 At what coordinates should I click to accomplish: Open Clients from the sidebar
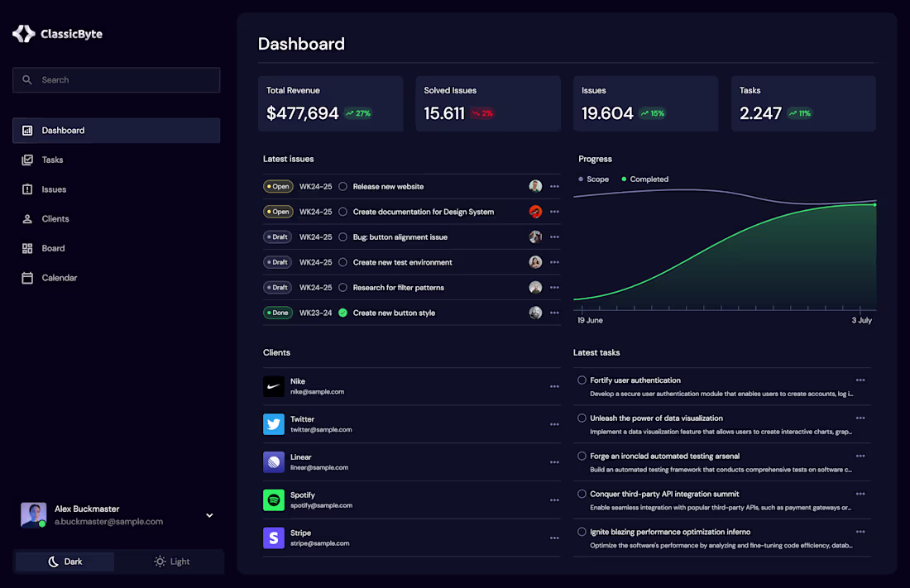point(116,219)
